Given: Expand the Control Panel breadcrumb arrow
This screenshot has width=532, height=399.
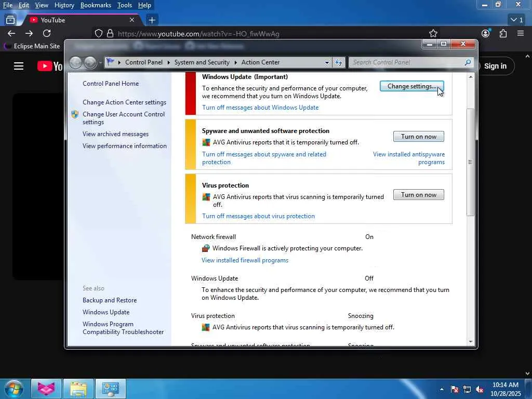Looking at the screenshot, I should [x=169, y=62].
